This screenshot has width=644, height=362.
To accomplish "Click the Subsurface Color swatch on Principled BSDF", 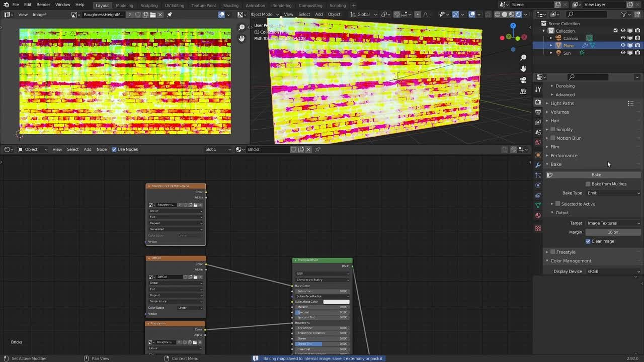I will (336, 302).
